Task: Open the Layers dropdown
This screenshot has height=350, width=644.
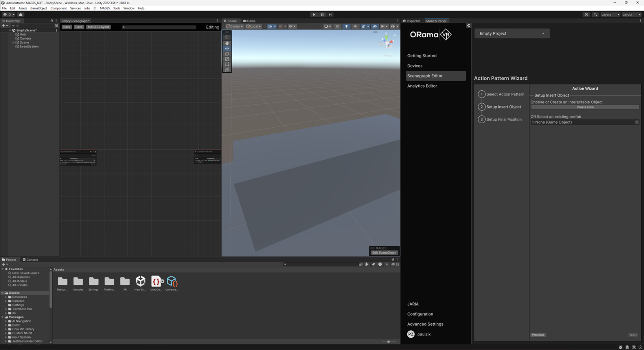Action: coord(610,15)
